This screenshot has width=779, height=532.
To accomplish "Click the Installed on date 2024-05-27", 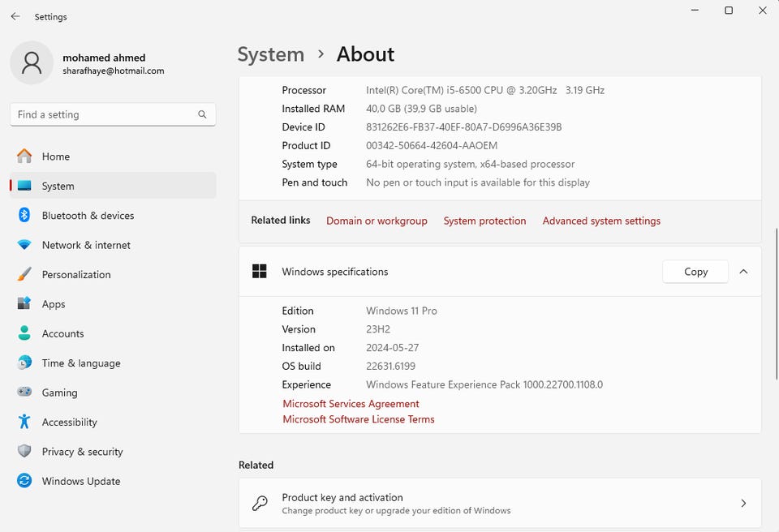I will [x=393, y=347].
